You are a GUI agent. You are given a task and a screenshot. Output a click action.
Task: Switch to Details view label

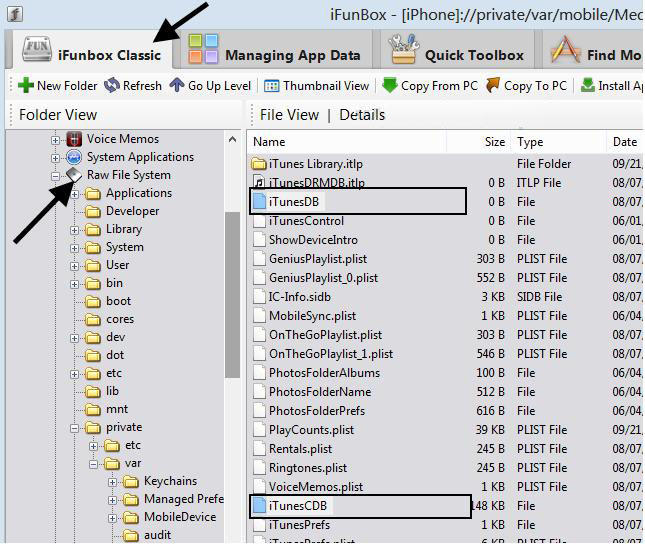tap(362, 115)
